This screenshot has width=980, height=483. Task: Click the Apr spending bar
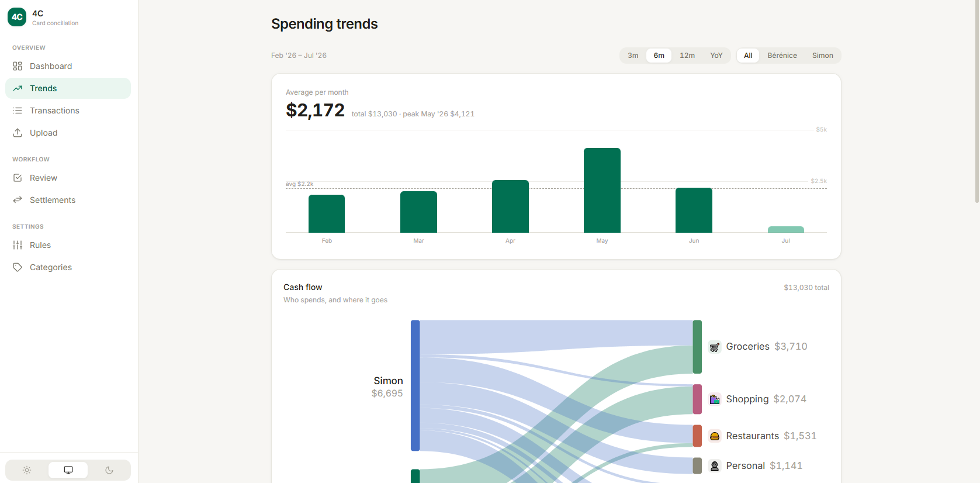tap(510, 206)
